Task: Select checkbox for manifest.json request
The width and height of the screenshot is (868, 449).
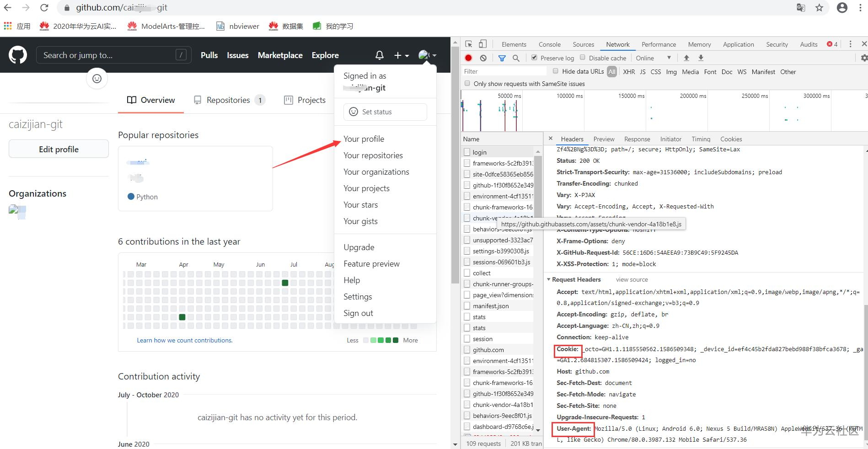Action: tap(467, 306)
